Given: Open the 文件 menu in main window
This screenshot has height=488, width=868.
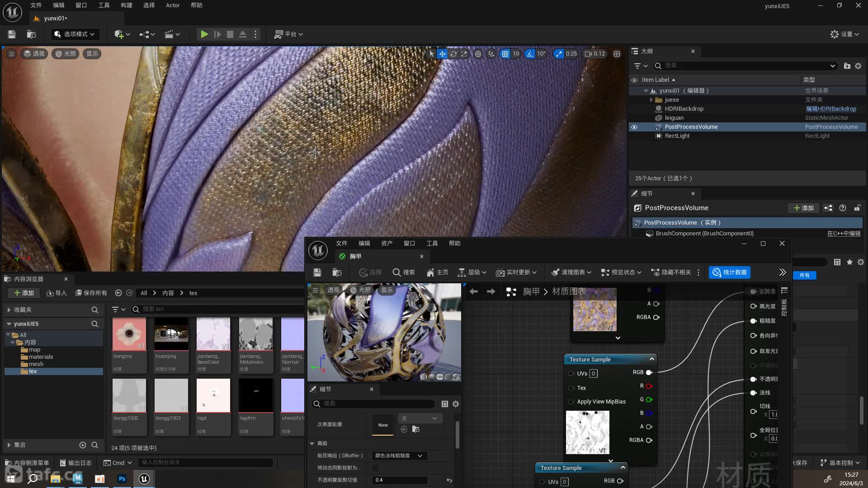Looking at the screenshot, I should click(36, 5).
